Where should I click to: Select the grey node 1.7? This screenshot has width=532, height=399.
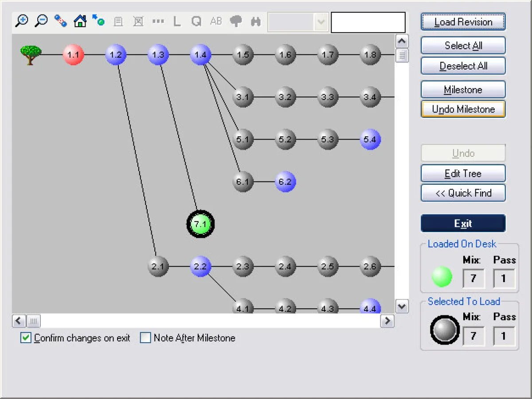[x=328, y=55]
